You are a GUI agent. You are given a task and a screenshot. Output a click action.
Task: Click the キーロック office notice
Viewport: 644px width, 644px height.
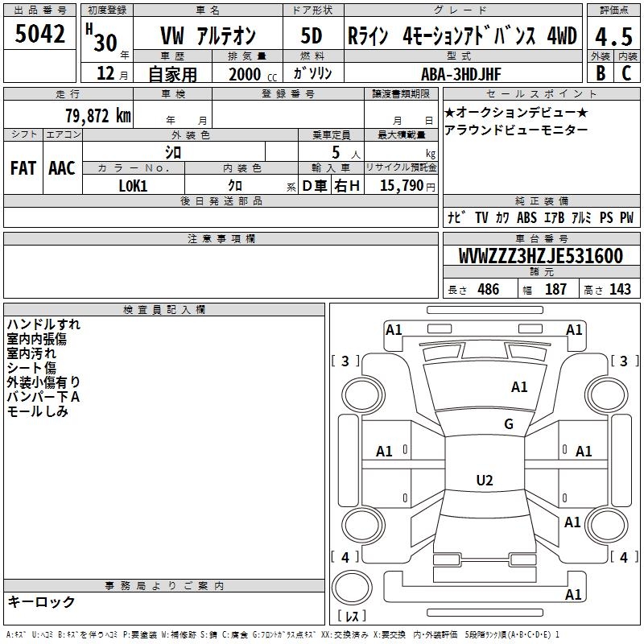coord(41,602)
